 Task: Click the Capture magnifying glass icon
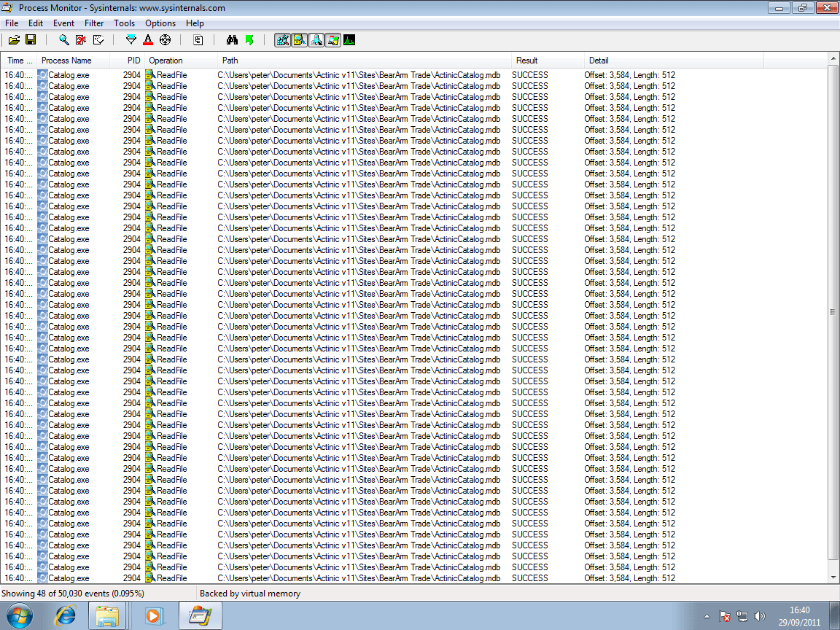64,40
